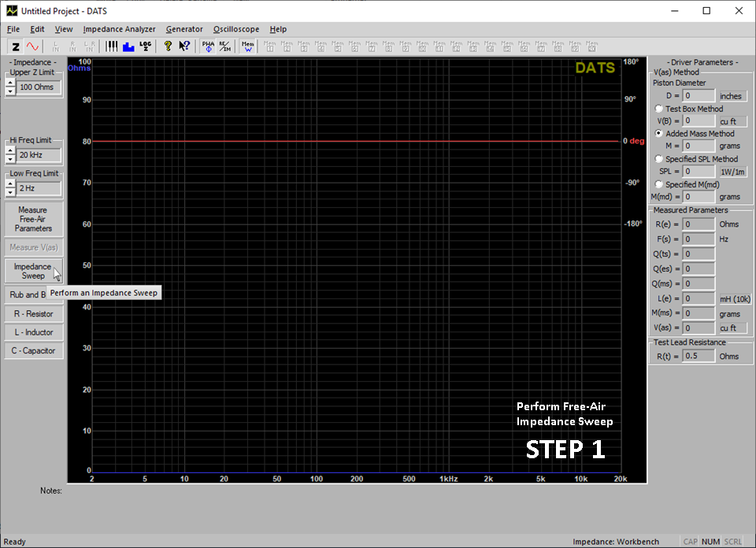Click the V(B) test box volume field
Screen dimensions: 756x548
(699, 121)
